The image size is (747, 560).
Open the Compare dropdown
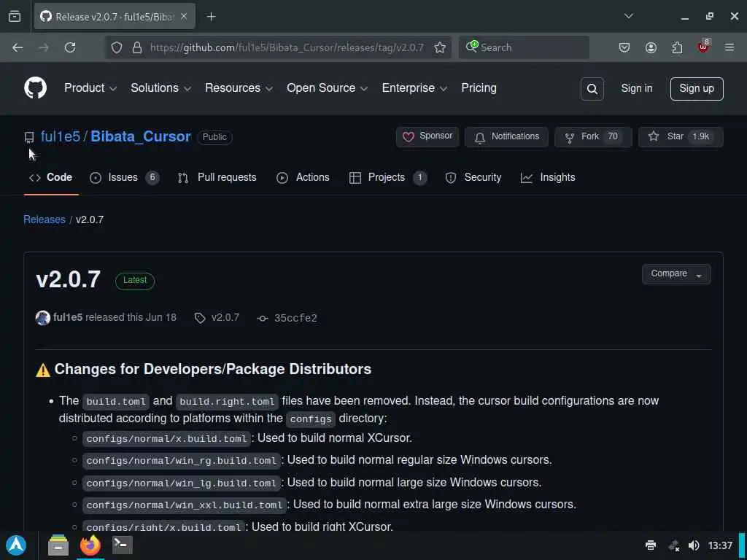coord(676,274)
